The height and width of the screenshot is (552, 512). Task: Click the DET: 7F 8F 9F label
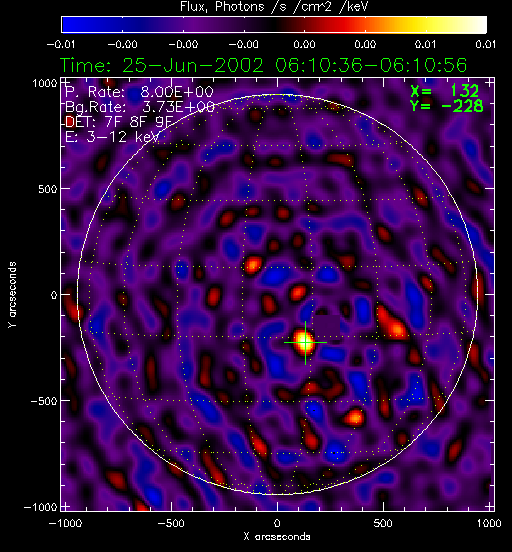click(x=119, y=122)
